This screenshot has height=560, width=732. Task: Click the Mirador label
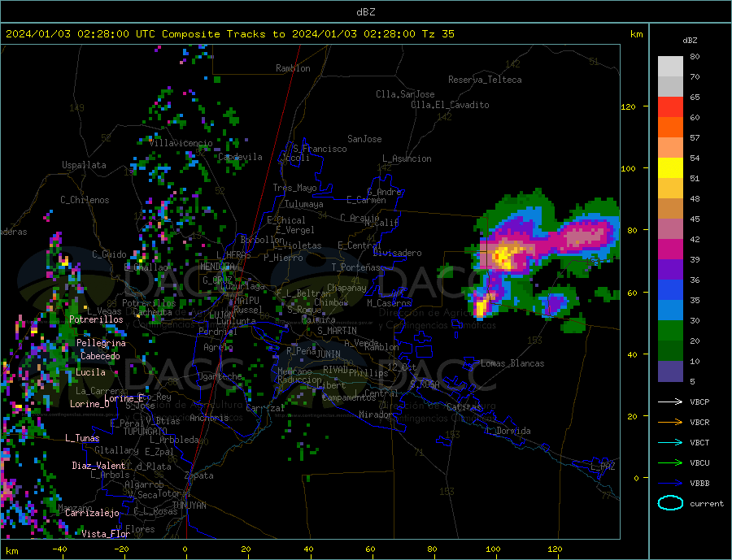pos(375,415)
